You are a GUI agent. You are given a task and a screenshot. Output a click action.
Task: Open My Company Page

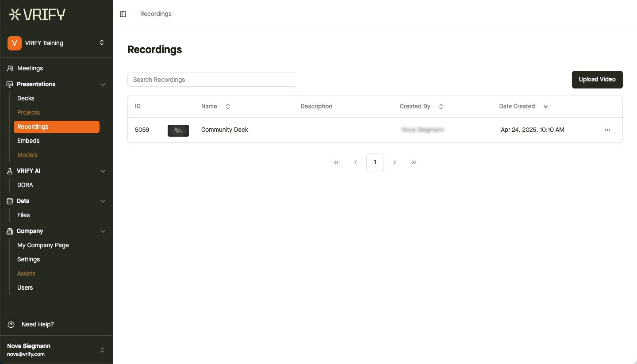point(43,245)
